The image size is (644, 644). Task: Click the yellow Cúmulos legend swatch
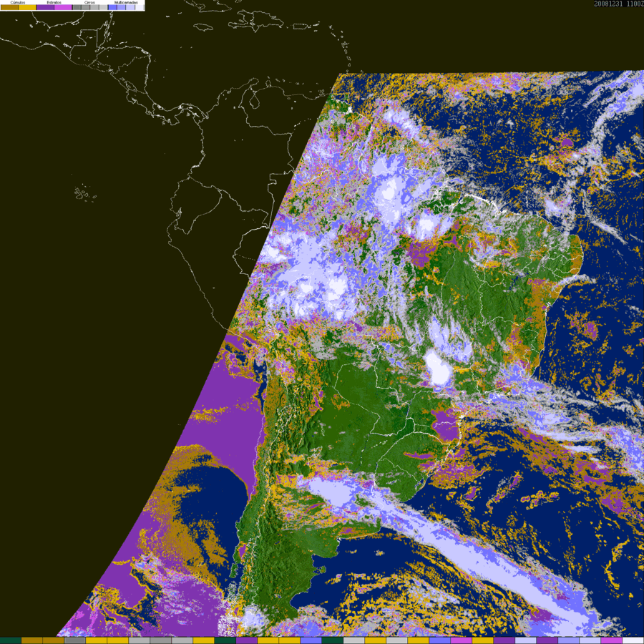(27, 7)
